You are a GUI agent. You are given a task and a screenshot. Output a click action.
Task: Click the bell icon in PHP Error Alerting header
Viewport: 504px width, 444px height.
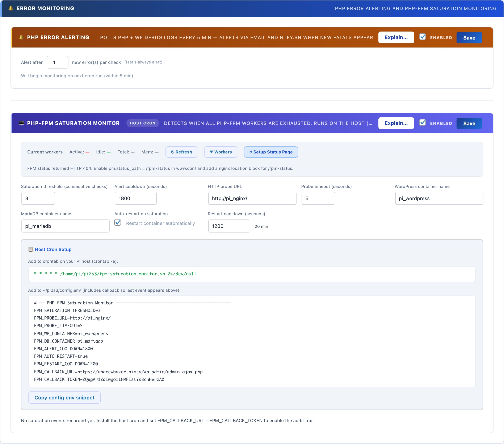(21, 37)
